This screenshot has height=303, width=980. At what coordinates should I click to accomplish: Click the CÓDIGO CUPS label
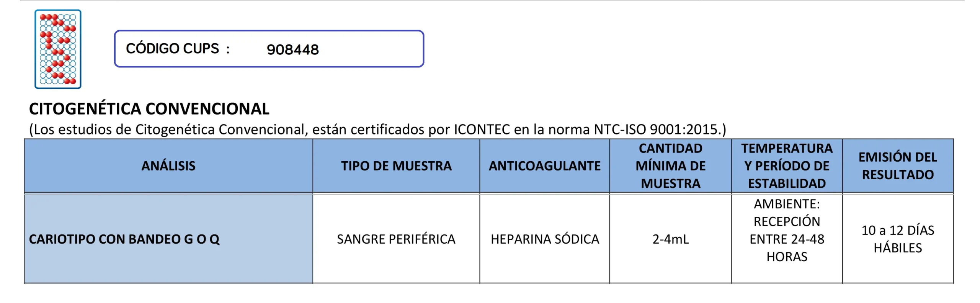(173, 49)
